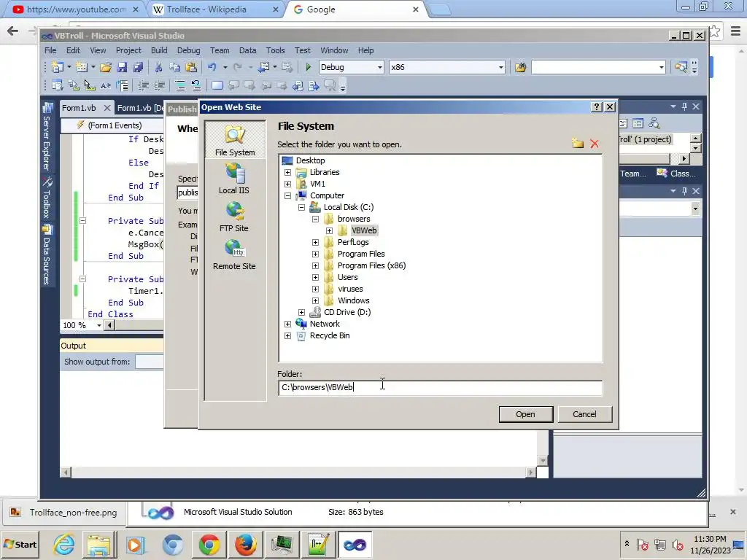The width and height of the screenshot is (747, 560).
Task: Expand the Libraries tree node
Action: coord(287,172)
